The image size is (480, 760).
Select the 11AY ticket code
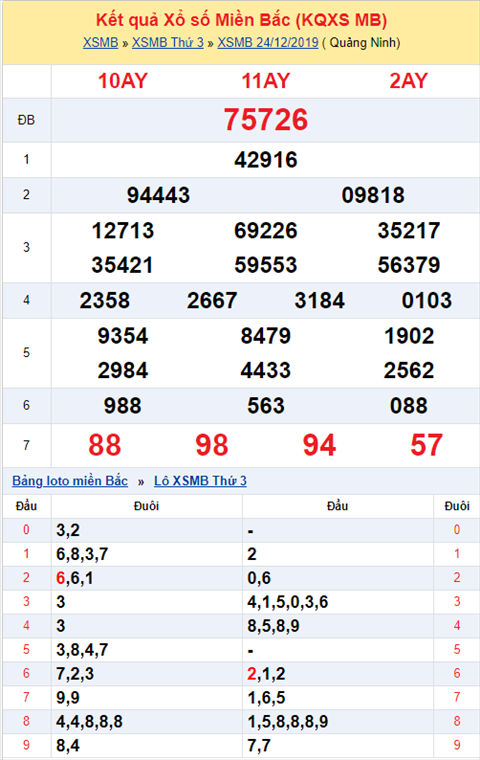pos(266,81)
